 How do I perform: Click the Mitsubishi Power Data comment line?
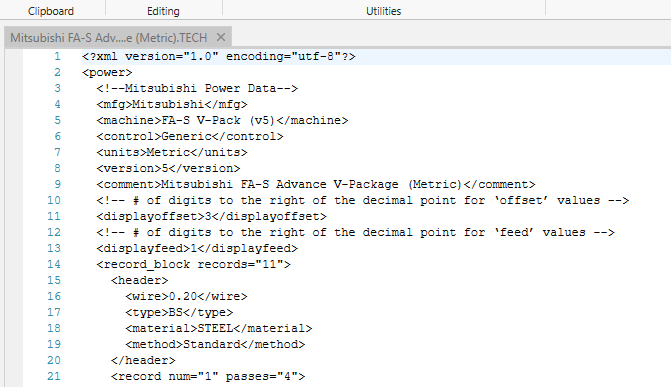pyautogui.click(x=197, y=88)
